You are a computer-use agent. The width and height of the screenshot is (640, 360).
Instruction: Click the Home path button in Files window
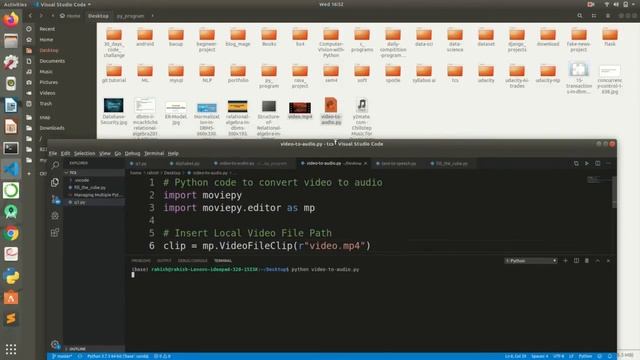click(x=70, y=16)
